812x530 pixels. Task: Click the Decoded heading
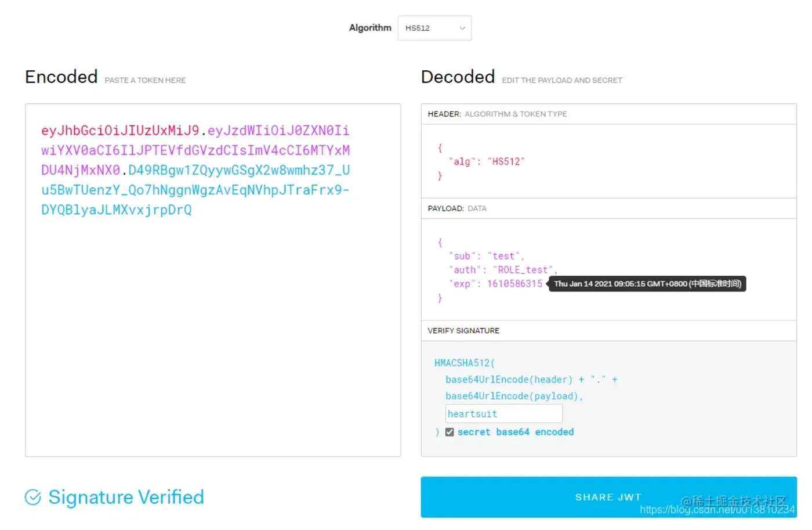point(458,77)
